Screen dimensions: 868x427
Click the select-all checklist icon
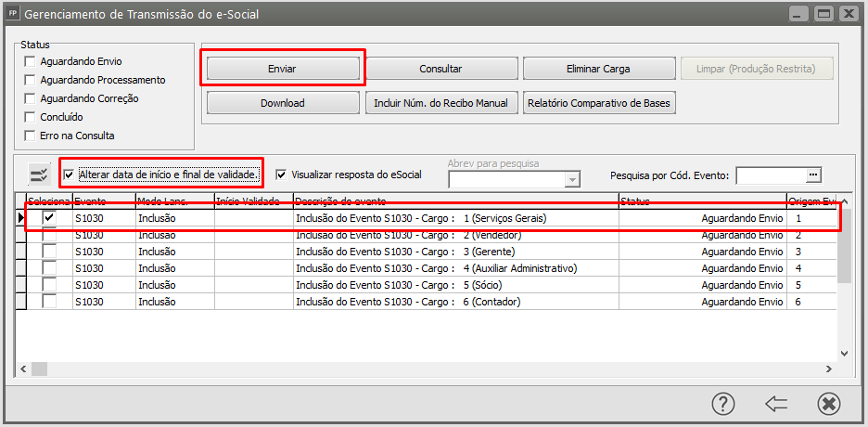click(39, 175)
